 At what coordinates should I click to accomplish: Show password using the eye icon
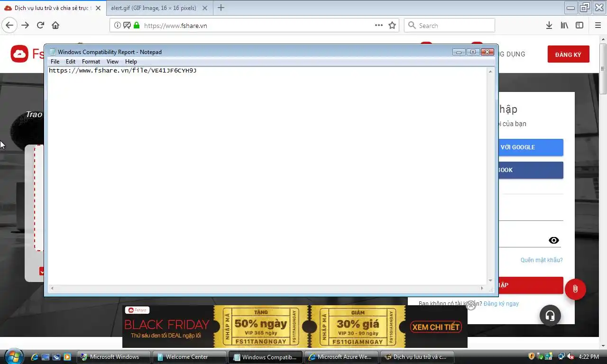(x=554, y=240)
